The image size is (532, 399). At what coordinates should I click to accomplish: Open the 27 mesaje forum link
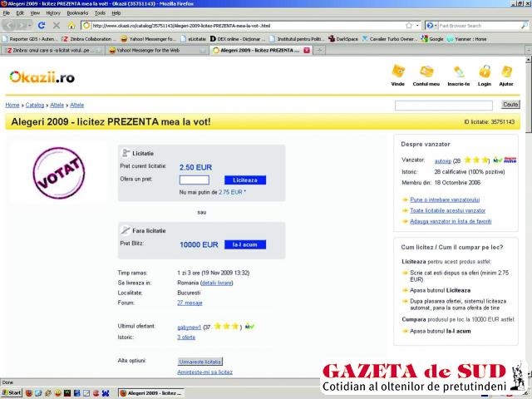pyautogui.click(x=190, y=303)
